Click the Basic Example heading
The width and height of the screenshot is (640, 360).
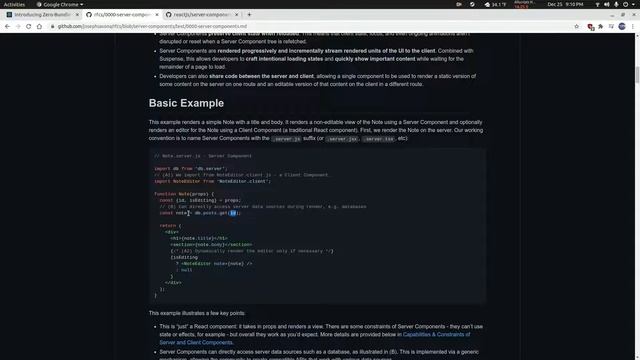186,103
